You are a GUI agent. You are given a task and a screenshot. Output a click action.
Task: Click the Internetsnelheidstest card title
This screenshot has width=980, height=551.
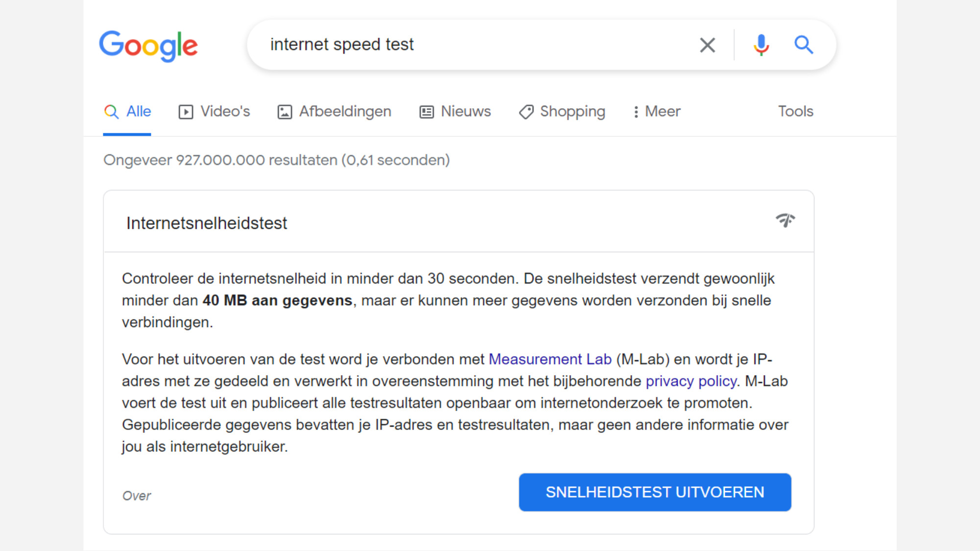207,223
